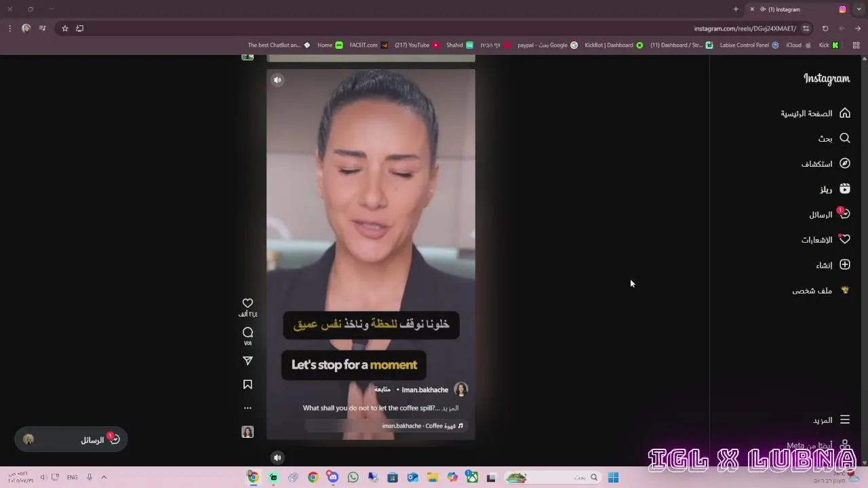Show hidden system tray icons chevron
Screen dimensions: 868x488
104,477
